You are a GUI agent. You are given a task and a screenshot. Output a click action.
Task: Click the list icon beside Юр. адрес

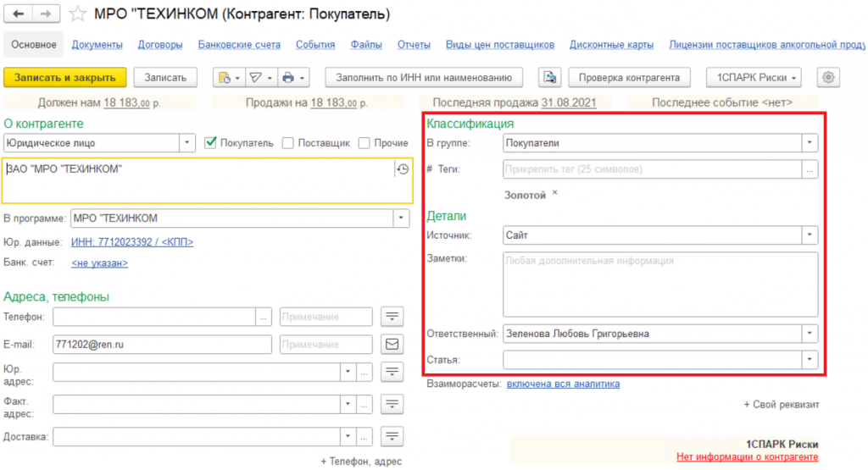(392, 372)
